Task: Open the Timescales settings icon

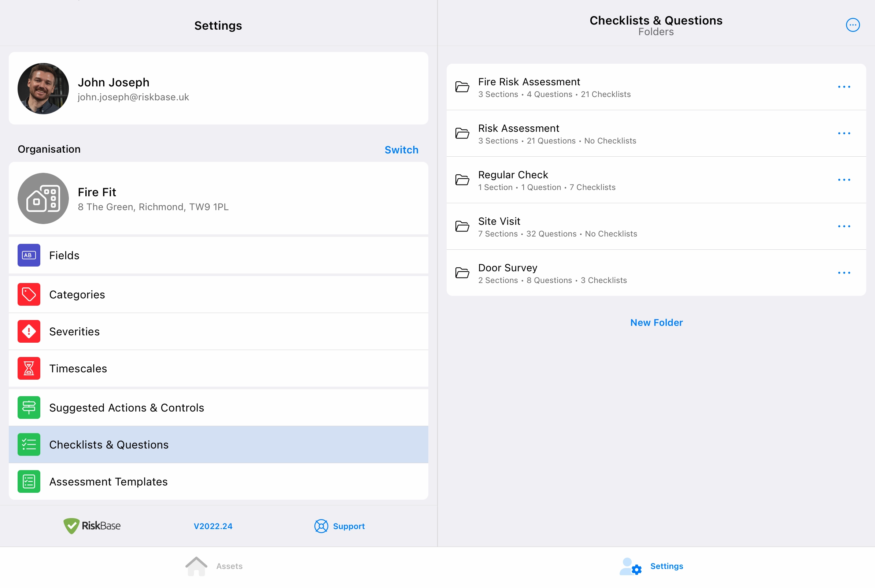Action: pyautogui.click(x=30, y=368)
